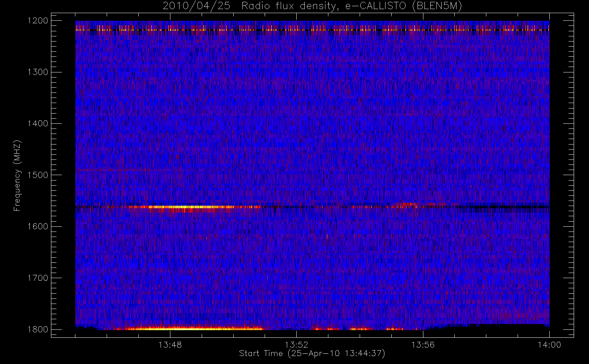This screenshot has height=364, width=589.
Task: Click the 1700 frequency tick label
Action: [38, 278]
